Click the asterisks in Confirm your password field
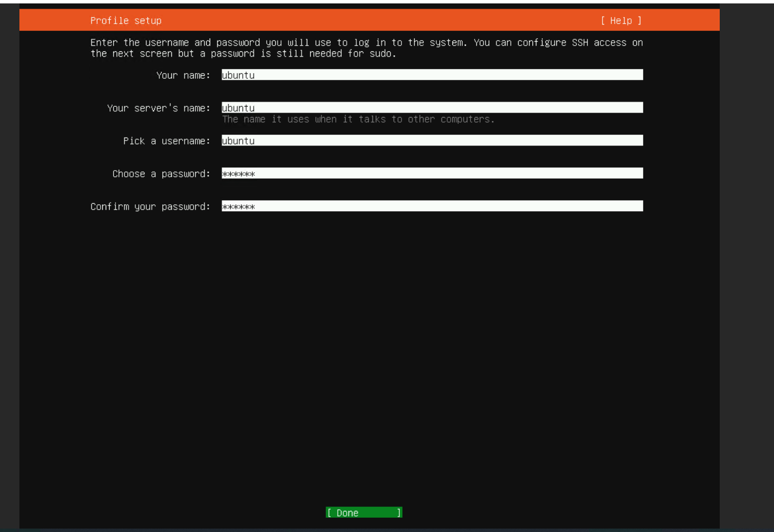The image size is (774, 532). pyautogui.click(x=238, y=207)
